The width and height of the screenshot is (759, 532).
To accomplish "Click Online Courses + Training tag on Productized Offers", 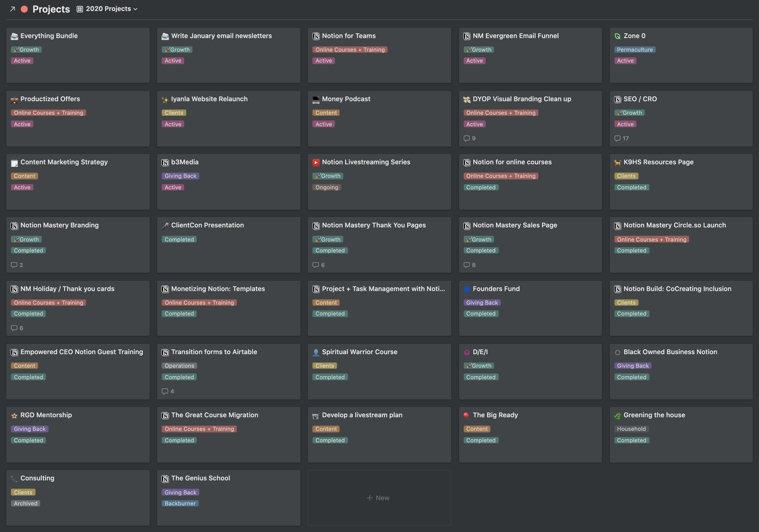I will tap(48, 113).
